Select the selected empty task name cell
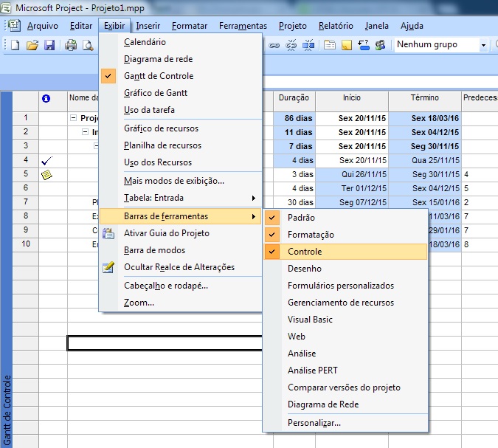Screen dimensions: 498x448 coord(165,343)
